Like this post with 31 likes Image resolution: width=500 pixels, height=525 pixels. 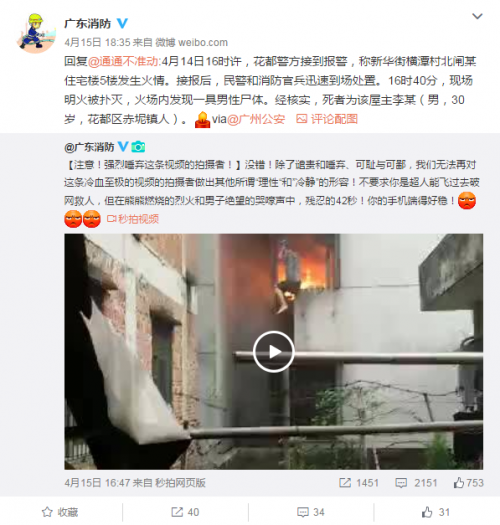click(x=435, y=512)
